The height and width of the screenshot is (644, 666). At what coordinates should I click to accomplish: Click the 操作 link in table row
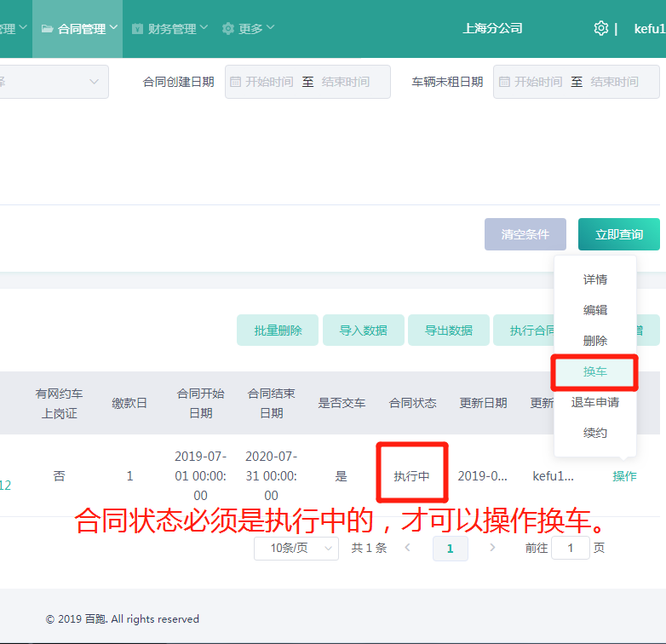coord(624,476)
